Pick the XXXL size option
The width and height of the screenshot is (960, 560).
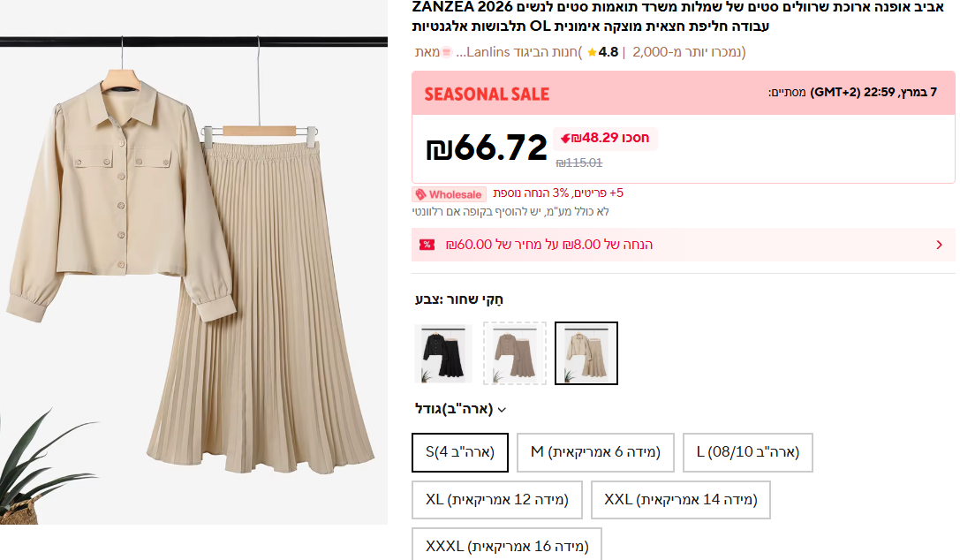(506, 547)
